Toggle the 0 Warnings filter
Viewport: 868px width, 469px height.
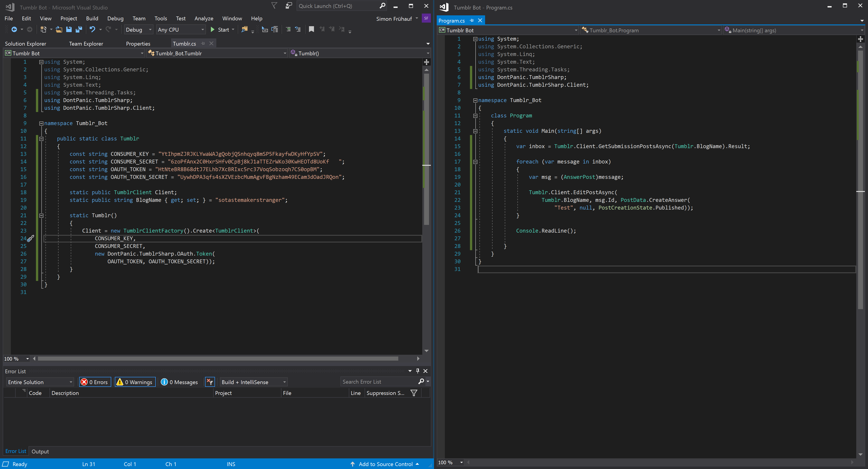click(x=135, y=382)
